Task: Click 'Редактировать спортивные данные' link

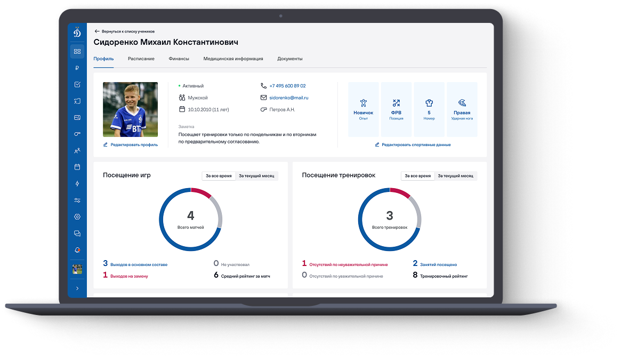Action: click(413, 144)
